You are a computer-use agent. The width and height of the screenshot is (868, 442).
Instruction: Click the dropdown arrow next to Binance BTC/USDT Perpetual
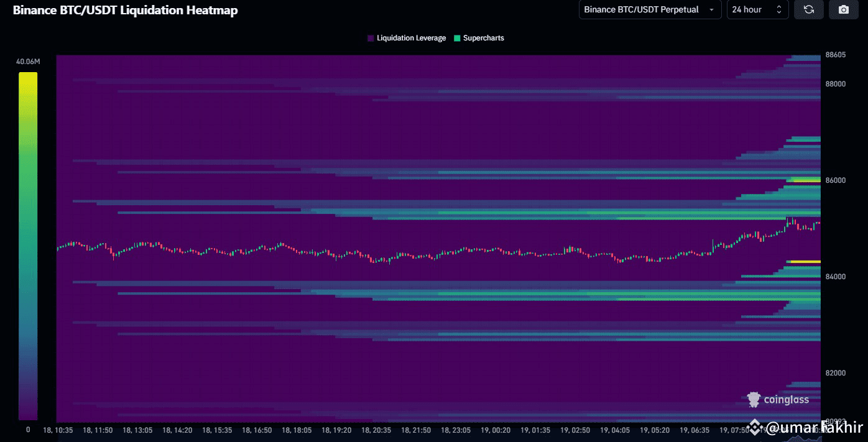pos(712,9)
